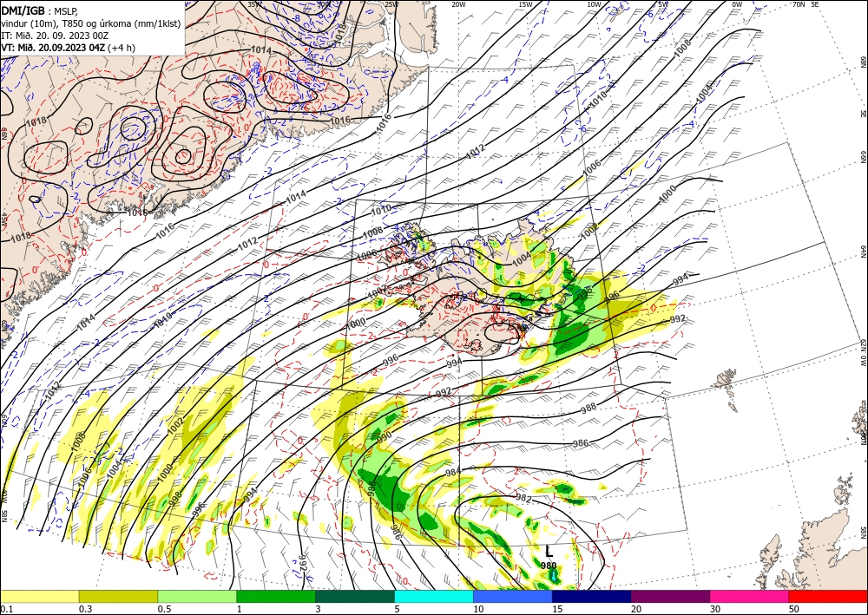Click the purple 20–30 legend color band
The image size is (868, 615).
(670, 596)
